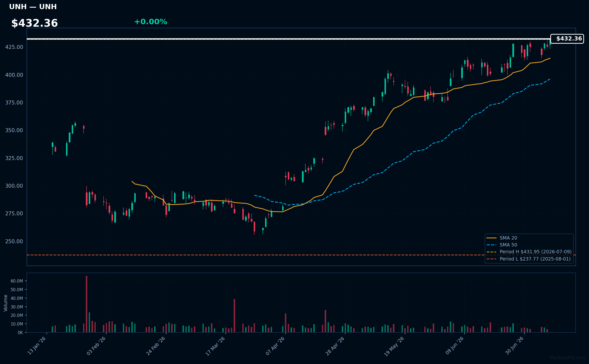
Task: Select the SMA 20 legend entry
Action: tap(502, 238)
